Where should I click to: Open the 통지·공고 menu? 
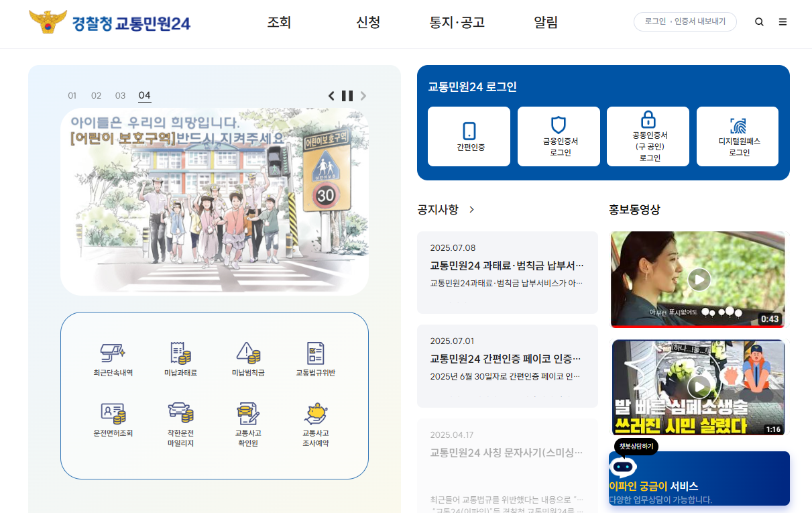pos(457,22)
